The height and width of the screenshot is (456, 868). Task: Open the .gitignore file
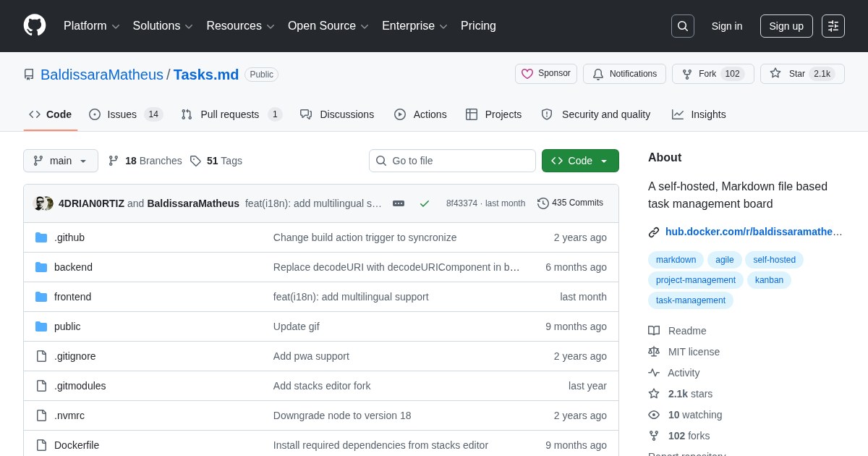pos(75,356)
